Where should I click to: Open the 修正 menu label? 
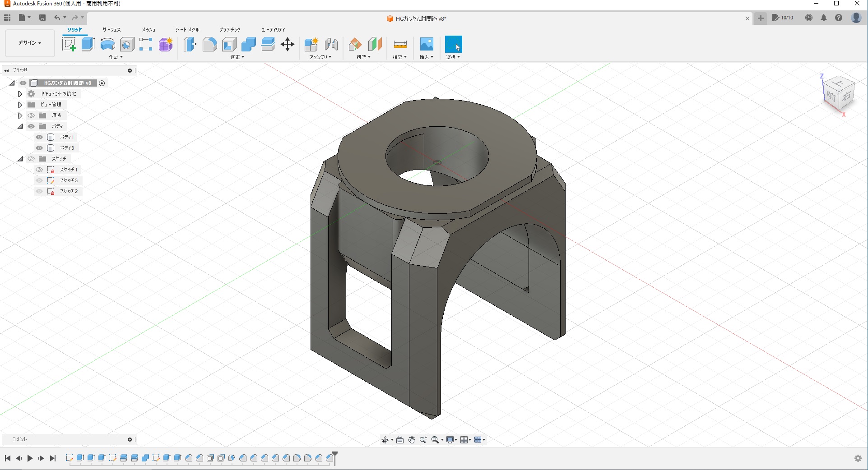pyautogui.click(x=237, y=57)
